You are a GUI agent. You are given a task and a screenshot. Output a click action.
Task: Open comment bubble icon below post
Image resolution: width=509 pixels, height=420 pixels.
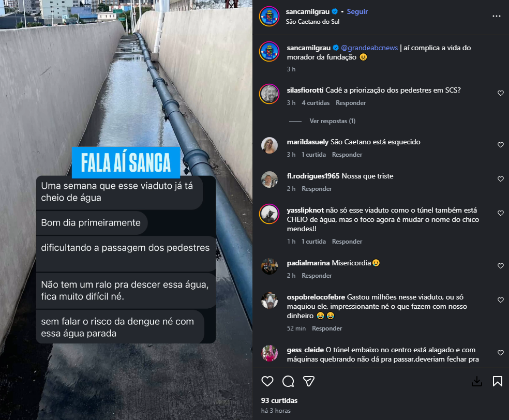(x=288, y=381)
